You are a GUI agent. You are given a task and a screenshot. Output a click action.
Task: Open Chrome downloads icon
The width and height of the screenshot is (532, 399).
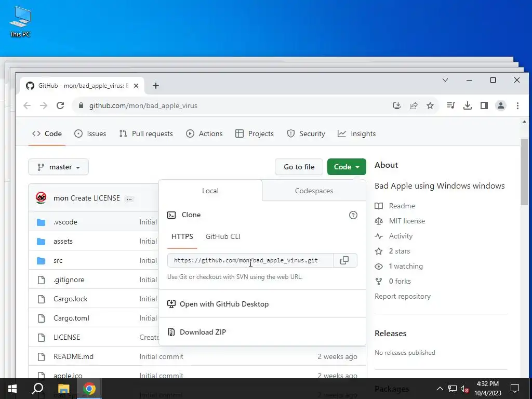(468, 105)
